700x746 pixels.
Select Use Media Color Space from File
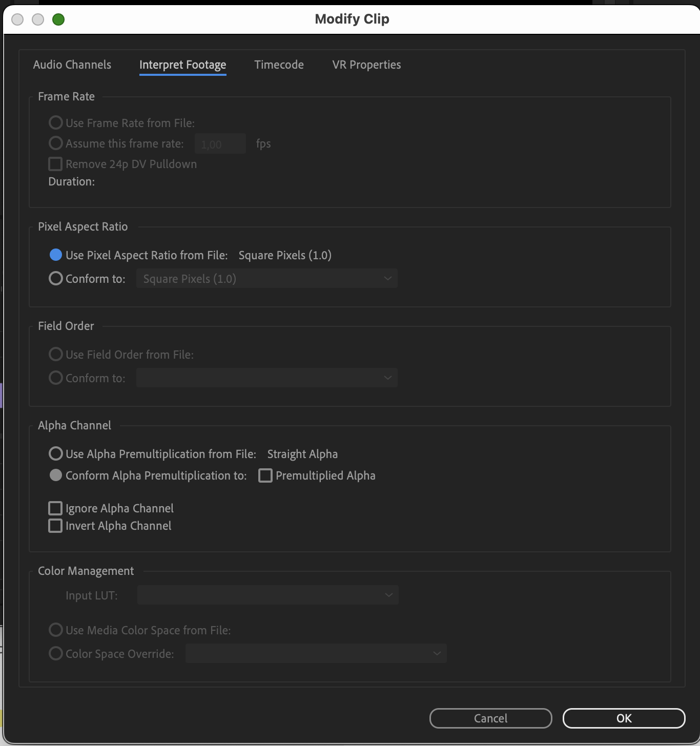point(55,630)
